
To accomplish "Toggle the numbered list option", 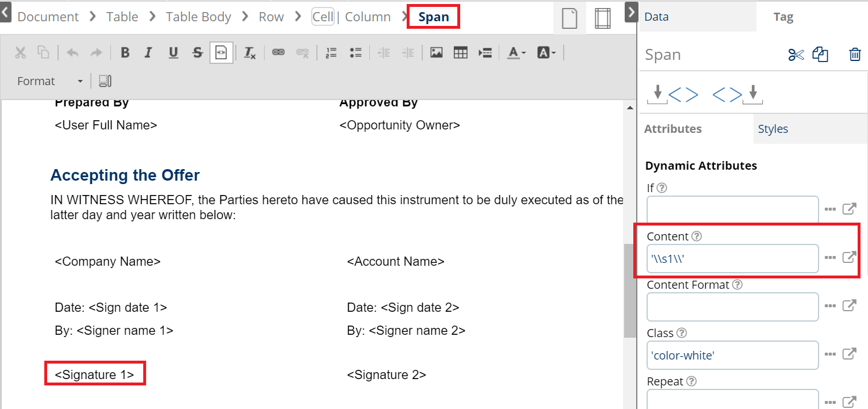I will point(331,52).
